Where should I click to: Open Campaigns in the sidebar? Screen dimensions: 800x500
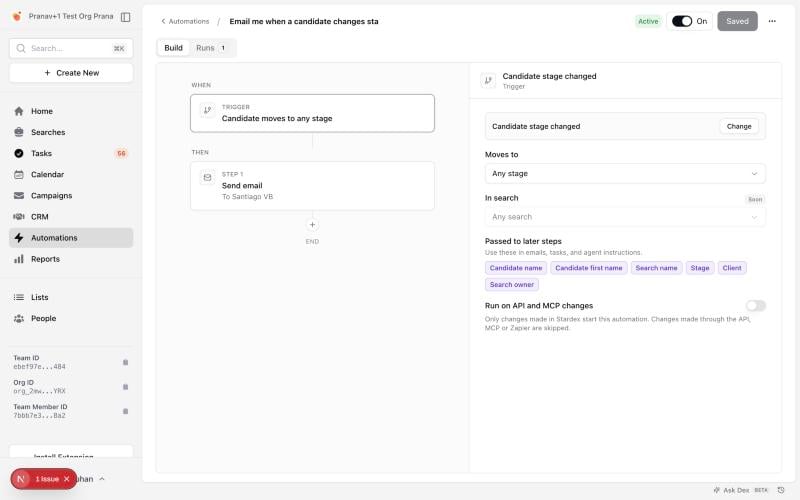(71, 195)
